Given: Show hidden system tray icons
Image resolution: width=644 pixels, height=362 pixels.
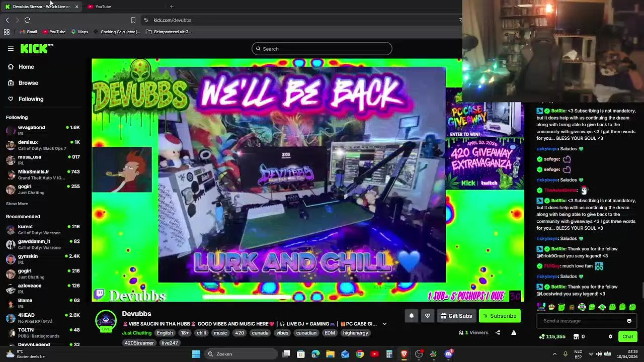Looking at the screenshot, I should [554, 354].
